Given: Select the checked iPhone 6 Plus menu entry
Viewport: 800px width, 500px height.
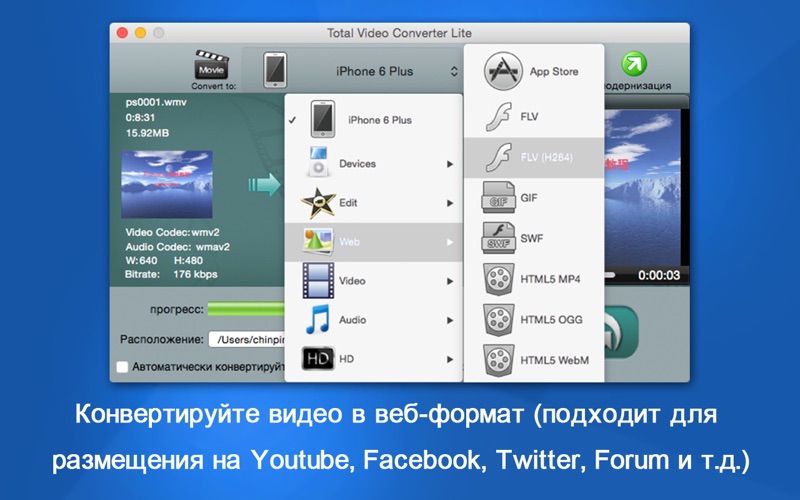Looking at the screenshot, I should [x=373, y=120].
